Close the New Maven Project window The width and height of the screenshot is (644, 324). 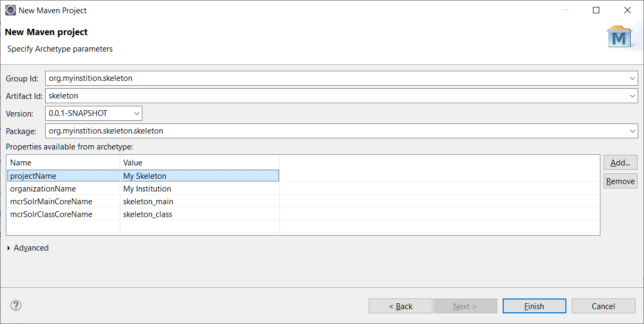628,10
